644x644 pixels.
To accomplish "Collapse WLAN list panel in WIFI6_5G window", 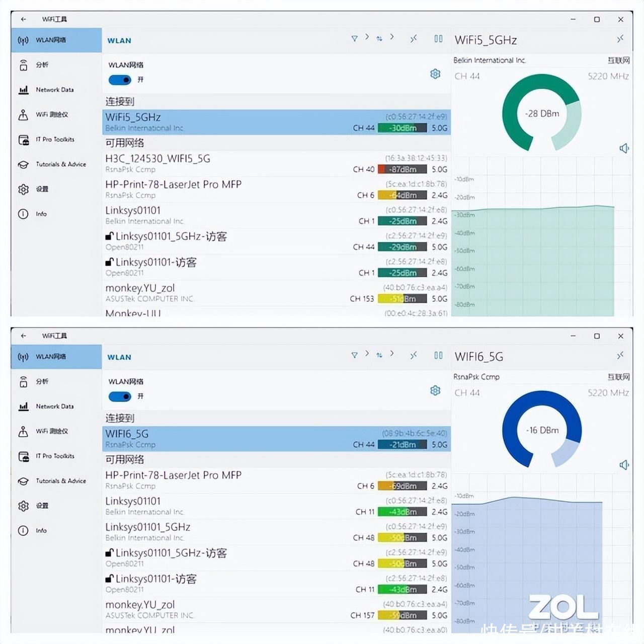I will coord(414,355).
